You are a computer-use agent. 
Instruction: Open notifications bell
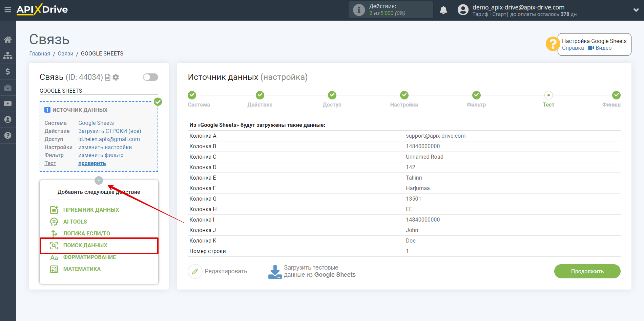tap(443, 10)
